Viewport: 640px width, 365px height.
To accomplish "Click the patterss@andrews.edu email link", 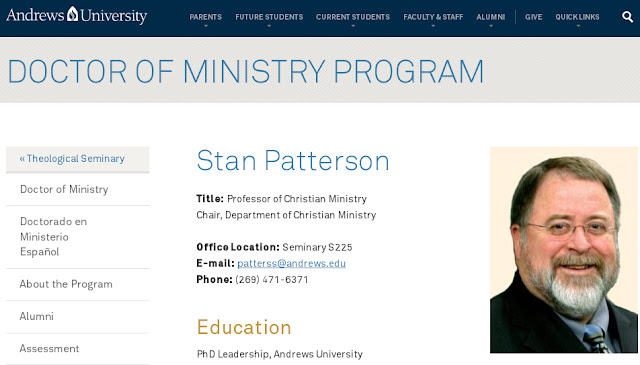I will [x=291, y=263].
